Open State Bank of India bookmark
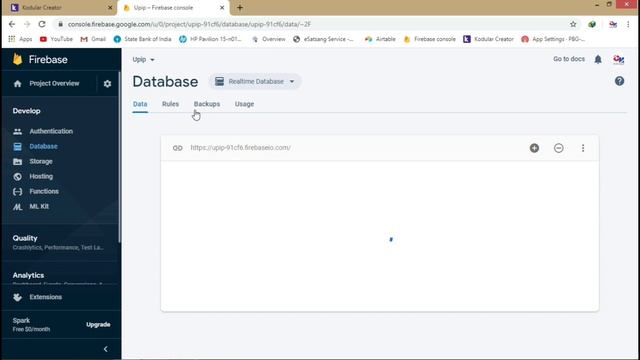This screenshot has height=360, width=640. 143,39
